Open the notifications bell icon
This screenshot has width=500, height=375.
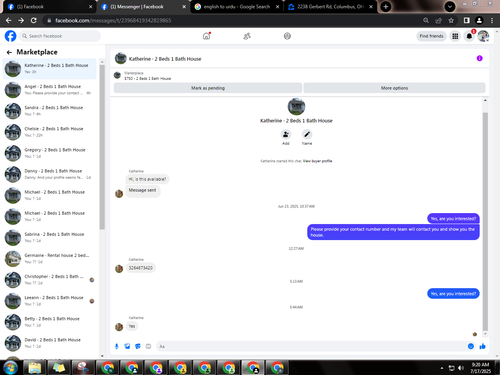coord(469,36)
